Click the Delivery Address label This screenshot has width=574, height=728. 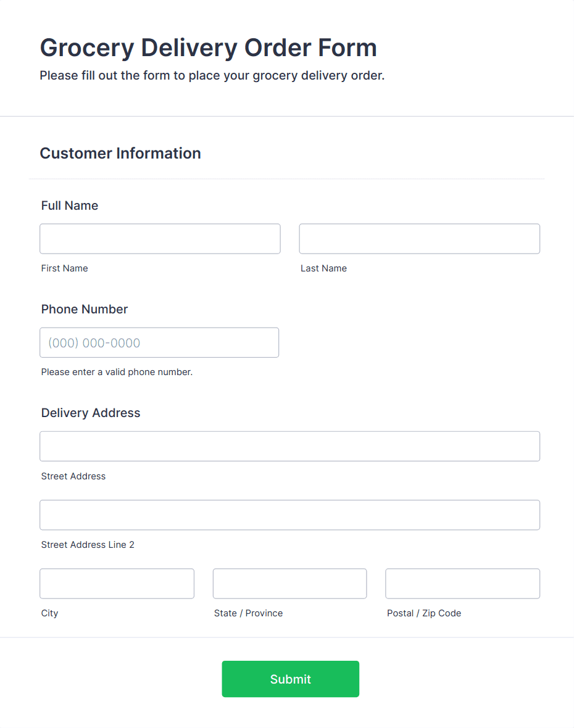point(91,413)
